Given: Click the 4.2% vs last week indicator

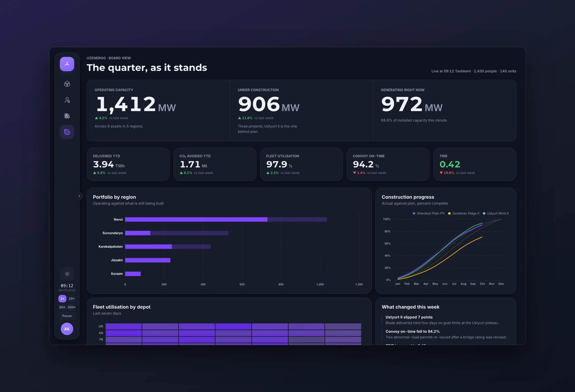Looking at the screenshot, I should pos(111,118).
